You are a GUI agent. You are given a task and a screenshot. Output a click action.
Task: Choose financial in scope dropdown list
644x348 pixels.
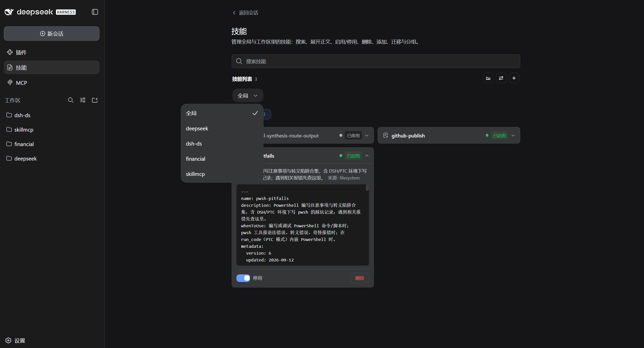(x=222, y=159)
